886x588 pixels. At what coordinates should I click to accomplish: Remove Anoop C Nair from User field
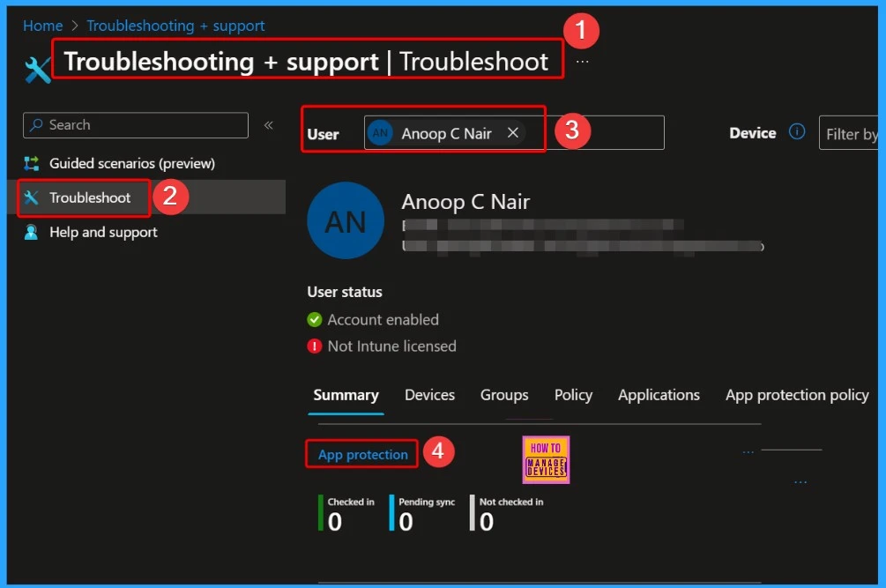[512, 133]
